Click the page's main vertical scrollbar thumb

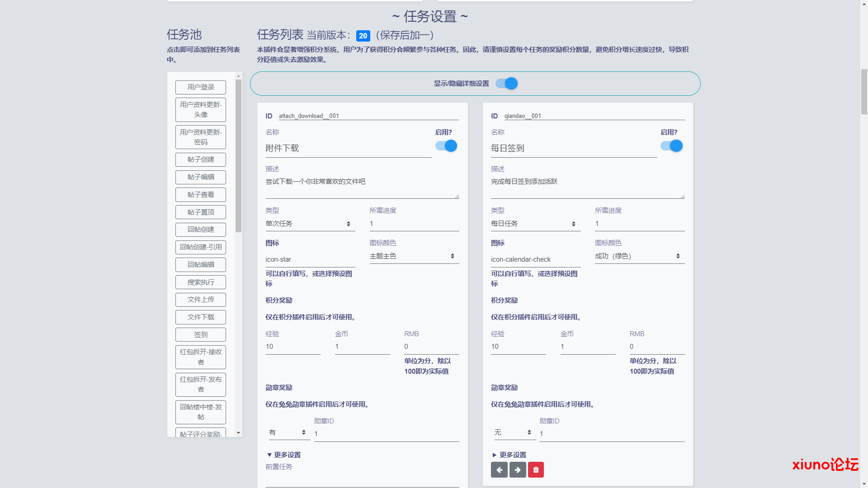[864, 92]
